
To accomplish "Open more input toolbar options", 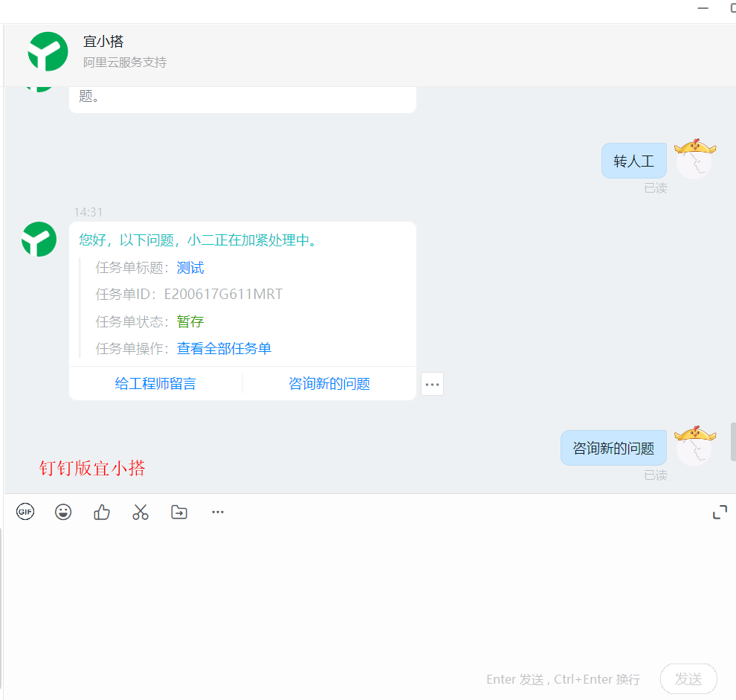I will pyautogui.click(x=218, y=512).
